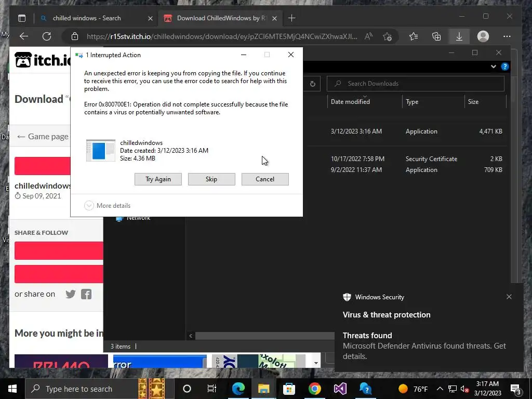This screenshot has height=399, width=532.
Task: Click refresh icon in File Explorer address bar
Action: 313,84
